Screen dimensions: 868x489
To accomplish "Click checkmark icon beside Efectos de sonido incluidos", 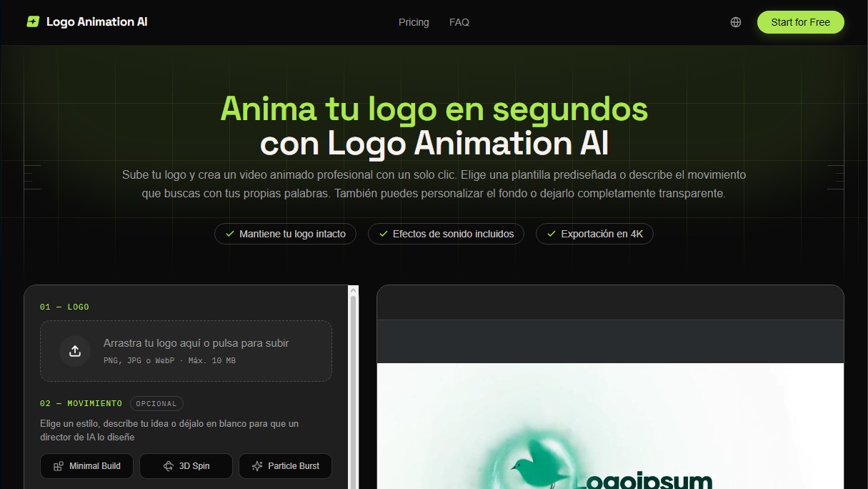I will 384,234.
